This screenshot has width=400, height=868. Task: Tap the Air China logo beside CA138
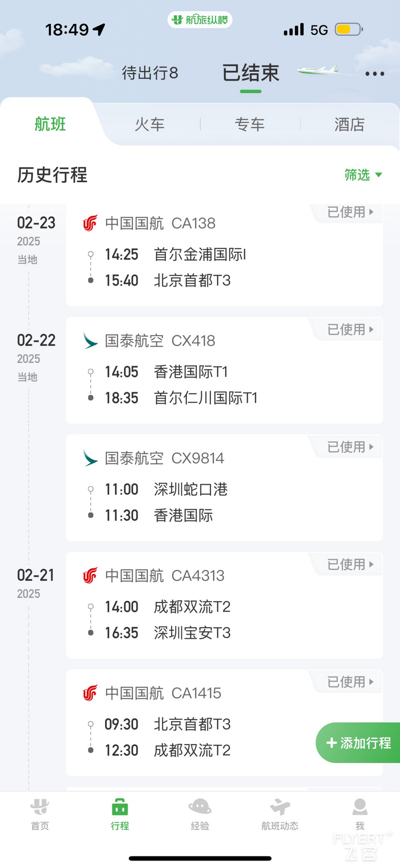[90, 223]
